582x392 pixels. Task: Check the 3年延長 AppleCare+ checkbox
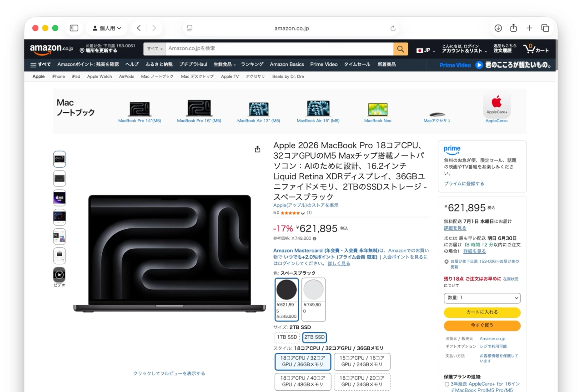(447, 384)
